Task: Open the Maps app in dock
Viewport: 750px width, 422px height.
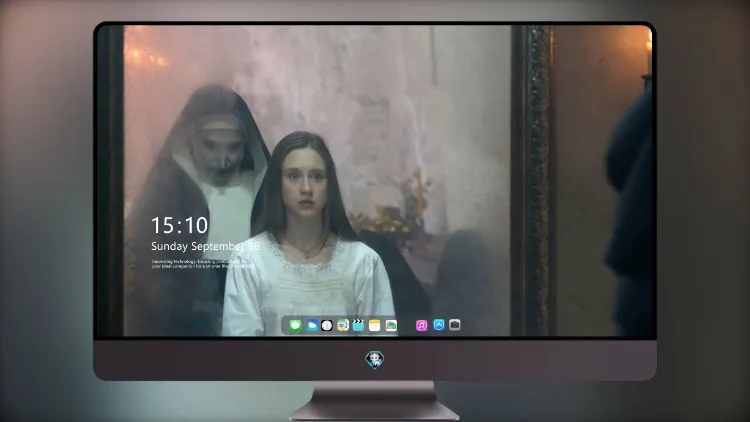Action: 343,325
